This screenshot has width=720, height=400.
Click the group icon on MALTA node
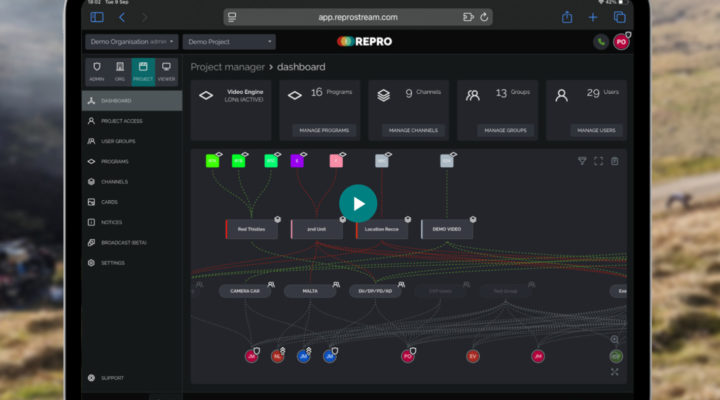click(x=336, y=285)
